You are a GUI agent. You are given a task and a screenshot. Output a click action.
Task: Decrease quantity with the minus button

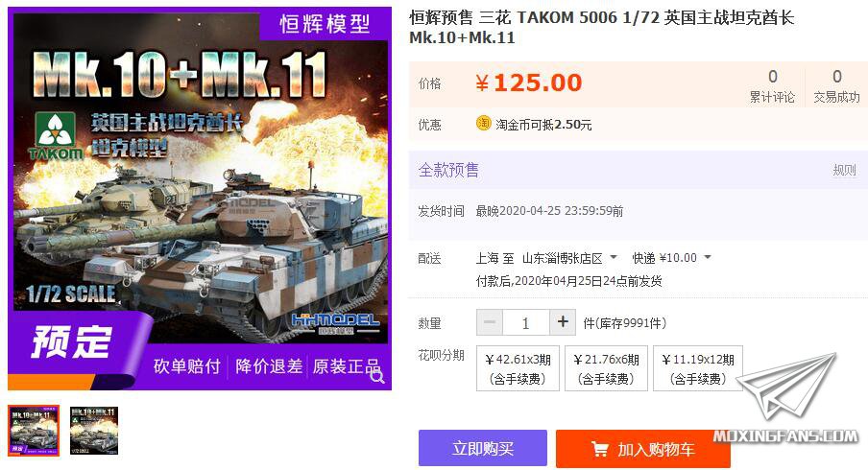click(490, 322)
